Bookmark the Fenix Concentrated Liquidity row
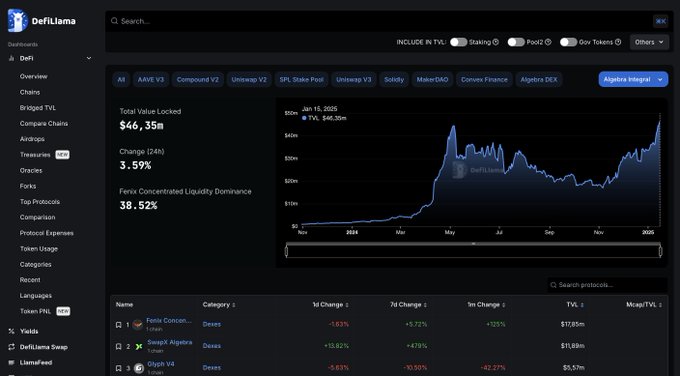Viewport: 680px width, 376px height. pos(118,325)
